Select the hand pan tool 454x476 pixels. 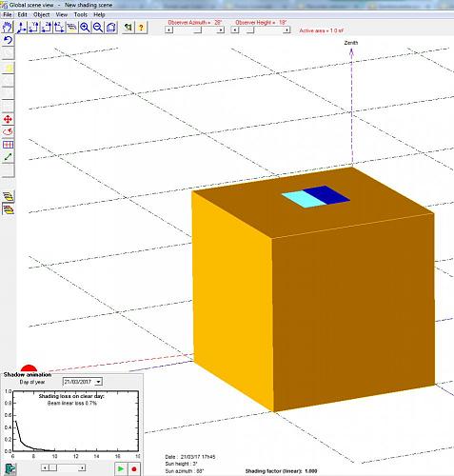[8, 28]
